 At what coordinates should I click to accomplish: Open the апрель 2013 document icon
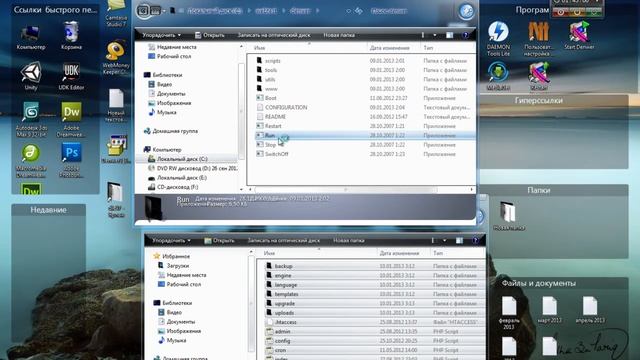[x=590, y=310]
